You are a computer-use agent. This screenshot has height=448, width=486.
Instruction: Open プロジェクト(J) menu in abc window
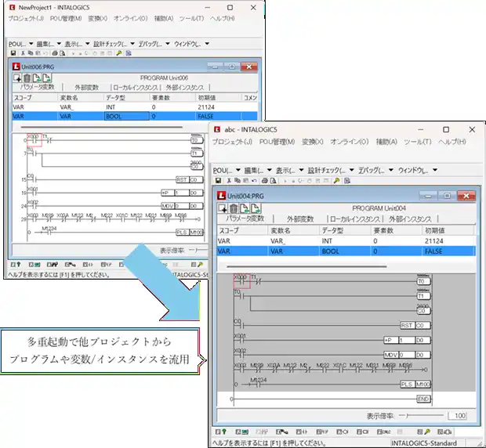(232, 142)
